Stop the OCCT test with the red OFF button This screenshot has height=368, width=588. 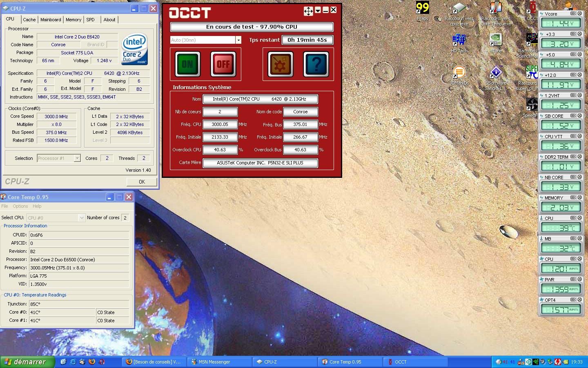click(223, 64)
